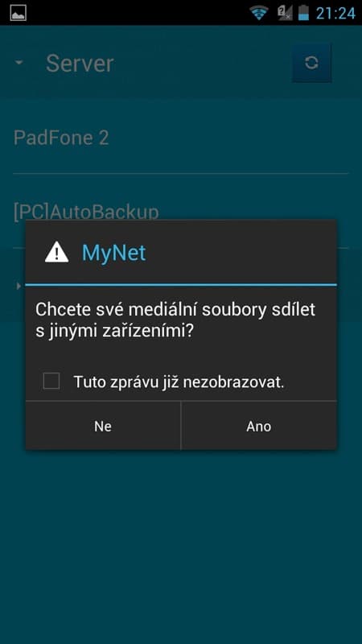362x644 pixels.
Task: Select the [PC]AutoBackup server entry
Action: pyautogui.click(x=180, y=211)
